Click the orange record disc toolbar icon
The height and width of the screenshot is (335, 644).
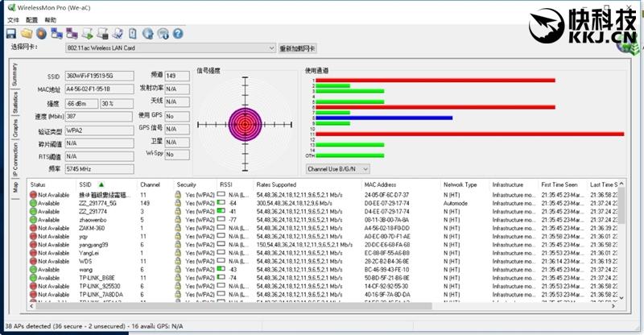42,34
